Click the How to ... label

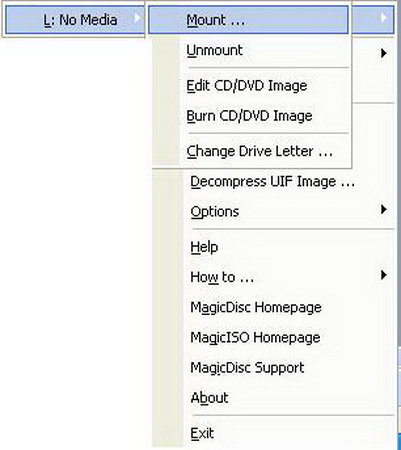point(222,277)
